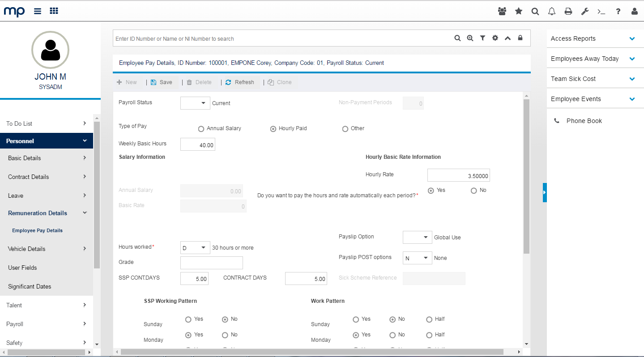The width and height of the screenshot is (644, 357).
Task: Set Work Pattern Sunday to Half
Action: click(429, 319)
